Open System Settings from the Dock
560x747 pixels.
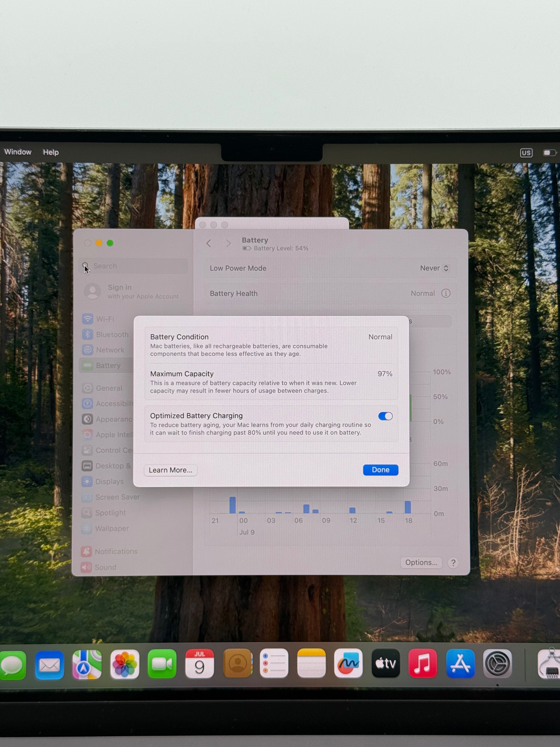tap(497, 664)
